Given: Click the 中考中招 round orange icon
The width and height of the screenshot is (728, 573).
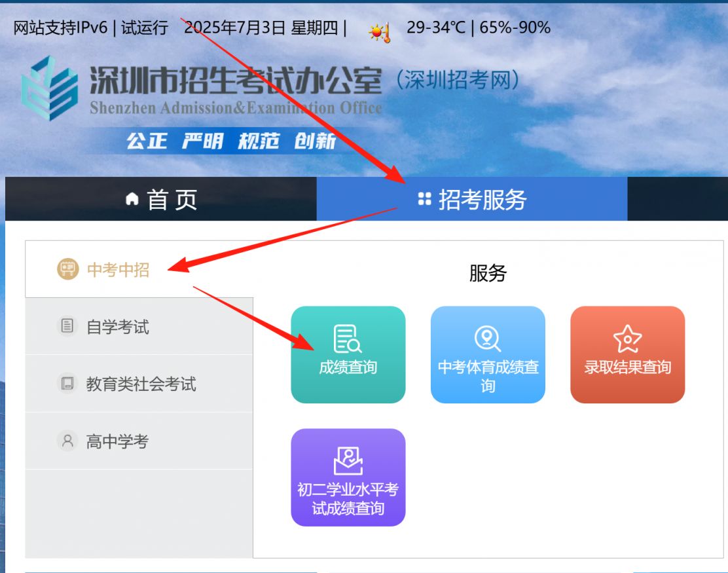Looking at the screenshot, I should [68, 269].
